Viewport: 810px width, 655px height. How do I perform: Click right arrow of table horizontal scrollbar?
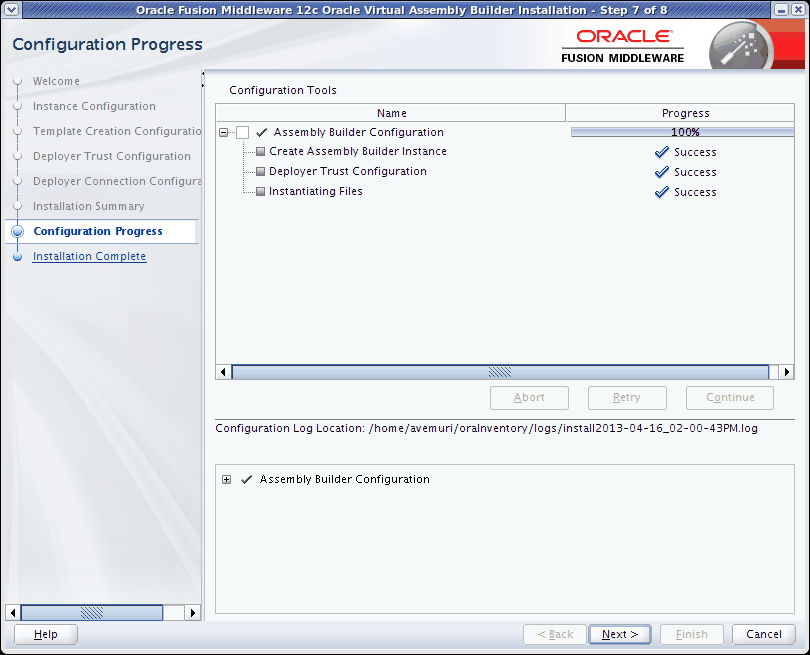click(786, 372)
